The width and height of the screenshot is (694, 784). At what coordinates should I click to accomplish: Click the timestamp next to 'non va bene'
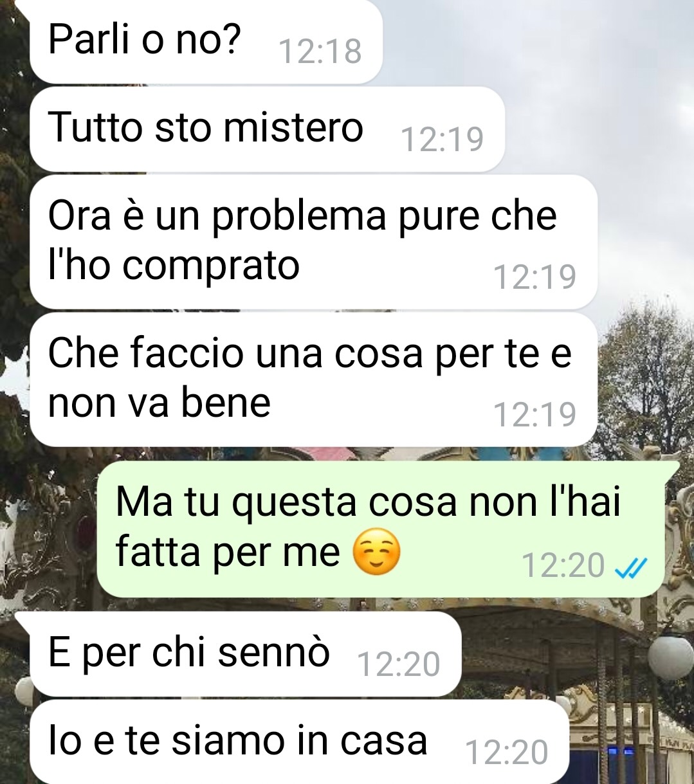point(534,414)
